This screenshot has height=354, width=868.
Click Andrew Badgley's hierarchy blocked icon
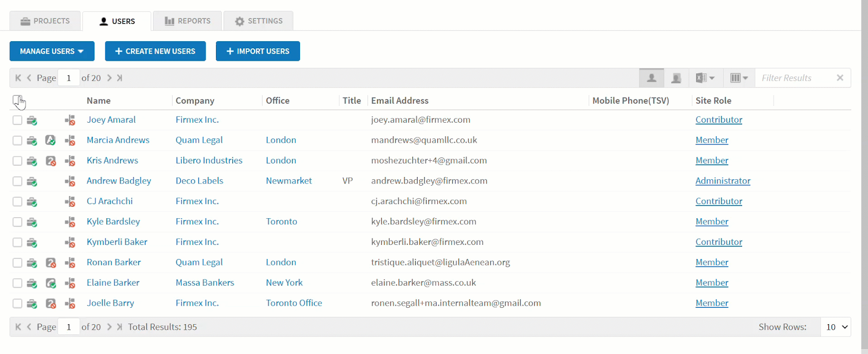(x=70, y=181)
